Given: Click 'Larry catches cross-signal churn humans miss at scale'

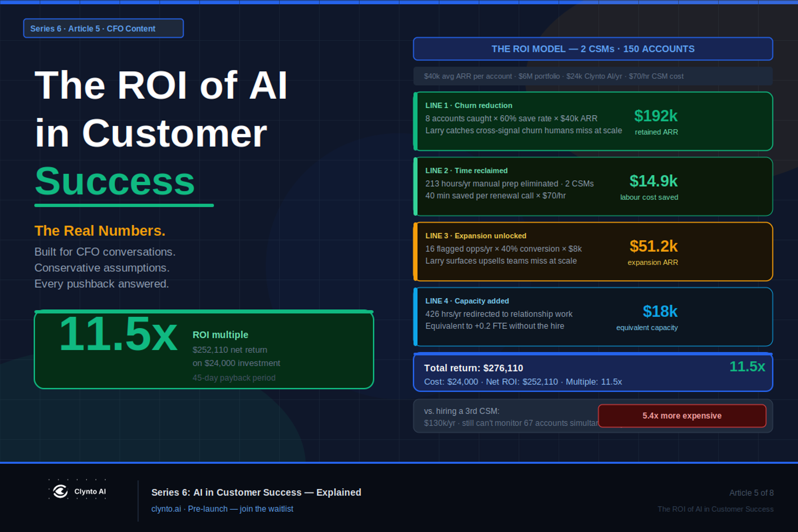Looking at the screenshot, I should pyautogui.click(x=524, y=131).
